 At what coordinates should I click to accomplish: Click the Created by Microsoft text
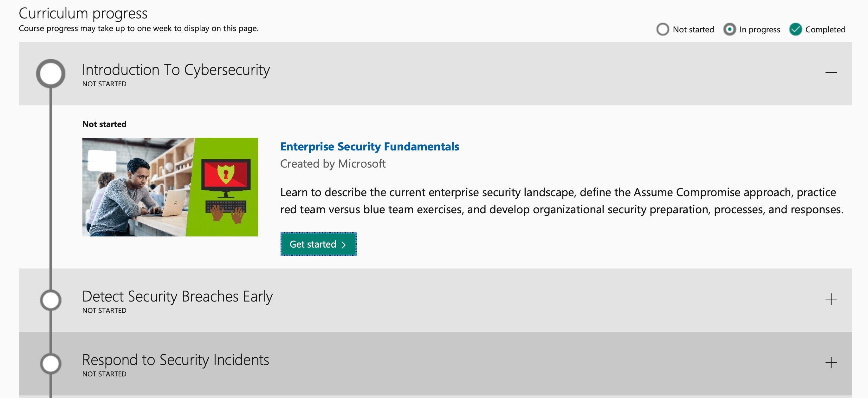pos(333,163)
